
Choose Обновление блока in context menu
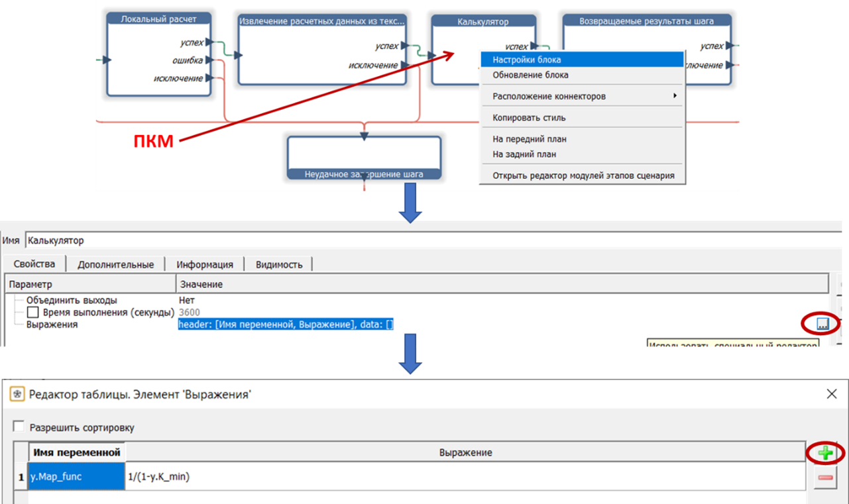pos(581,75)
